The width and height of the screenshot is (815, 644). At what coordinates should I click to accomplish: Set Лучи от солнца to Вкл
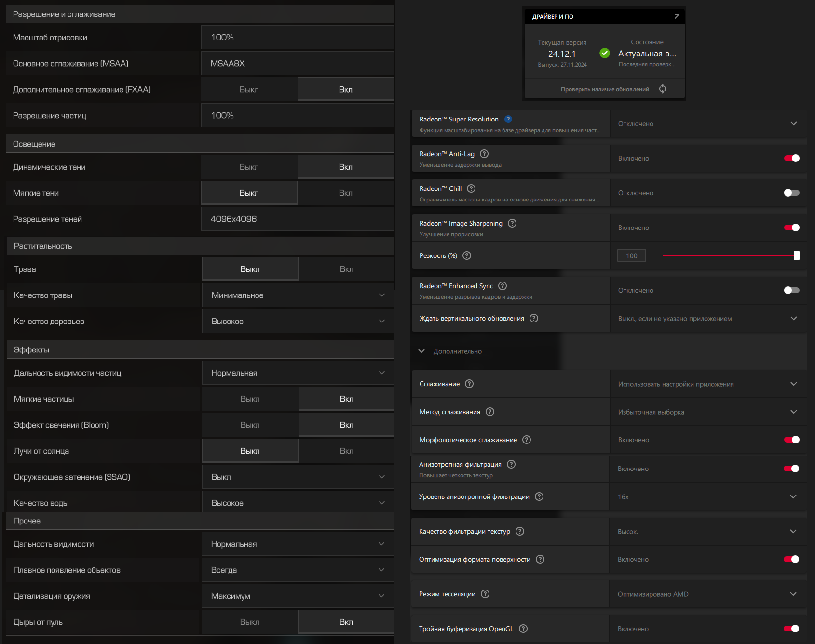coord(346,451)
